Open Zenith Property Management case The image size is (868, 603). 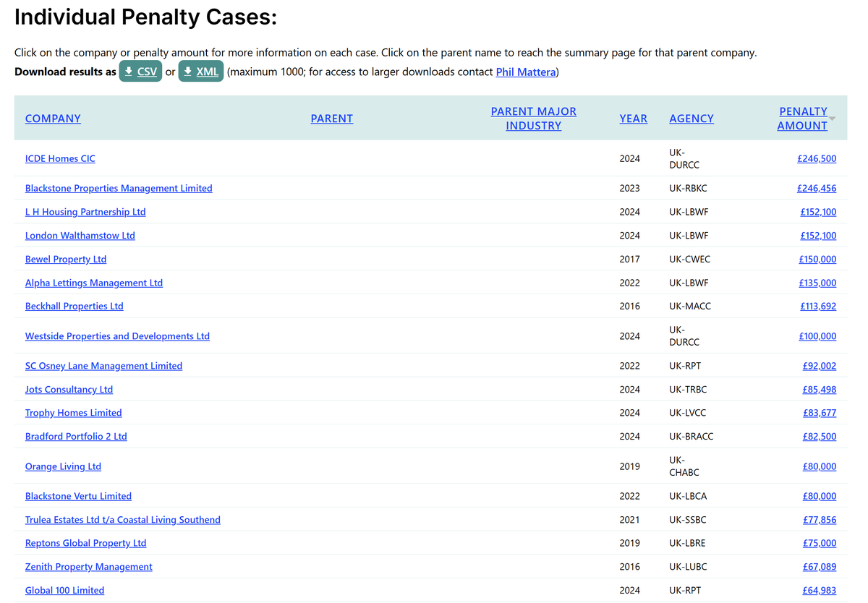point(89,567)
